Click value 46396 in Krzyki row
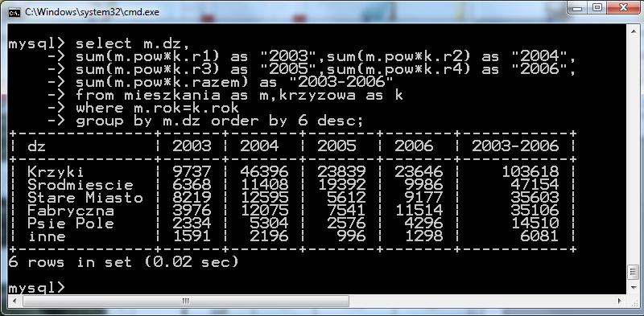 pyautogui.click(x=265, y=171)
